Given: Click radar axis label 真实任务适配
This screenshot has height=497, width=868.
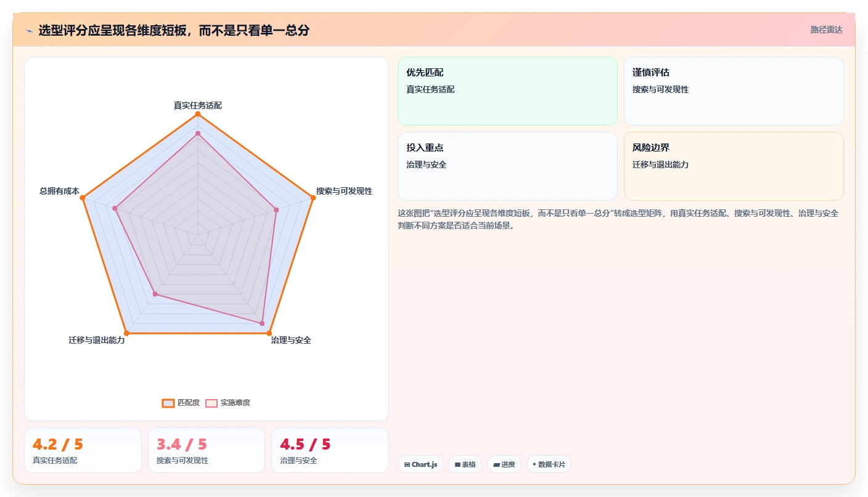Looking at the screenshot, I should tap(198, 105).
